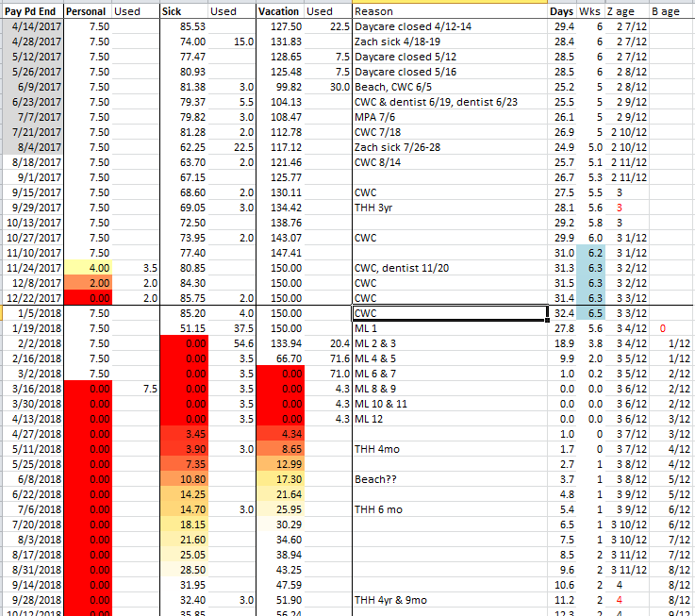Select the 'Vacation' column header
The width and height of the screenshot is (695, 616).
point(280,11)
